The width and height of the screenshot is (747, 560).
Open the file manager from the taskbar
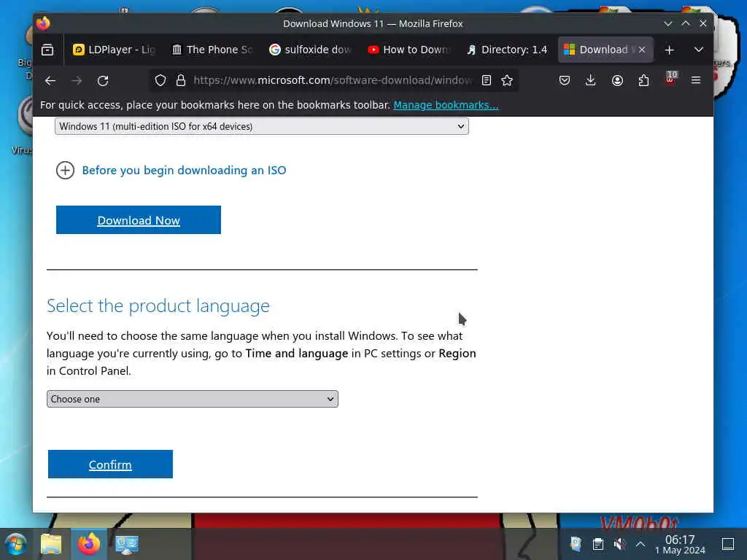pyautogui.click(x=52, y=544)
